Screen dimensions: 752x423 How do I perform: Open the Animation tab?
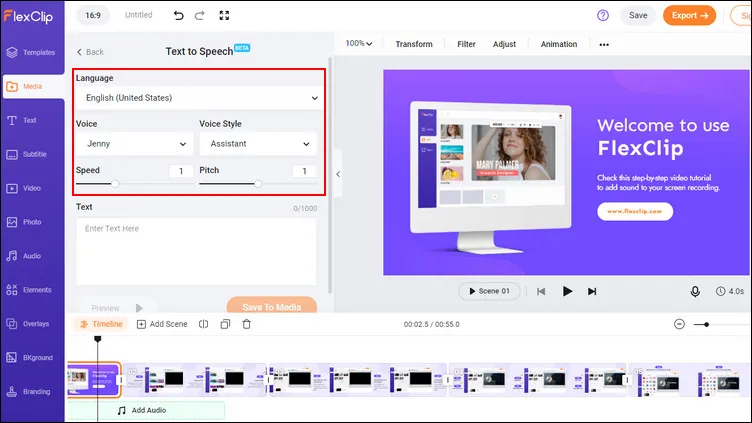click(559, 44)
